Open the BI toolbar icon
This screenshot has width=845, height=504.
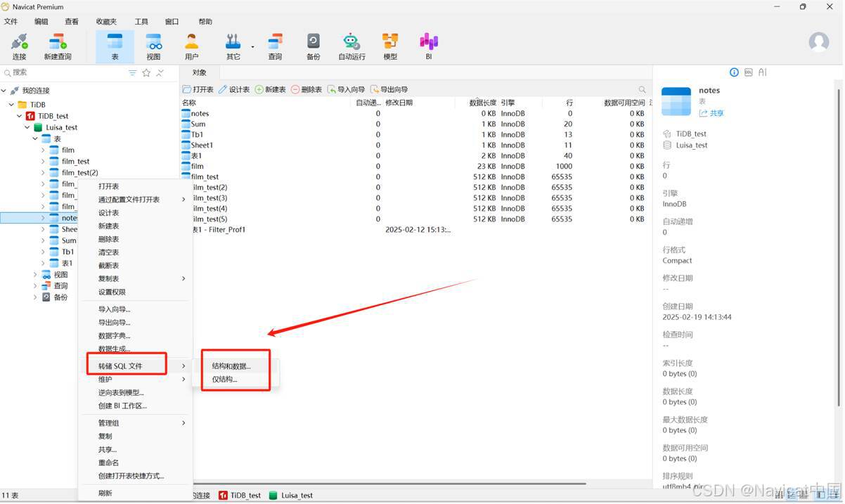click(428, 46)
